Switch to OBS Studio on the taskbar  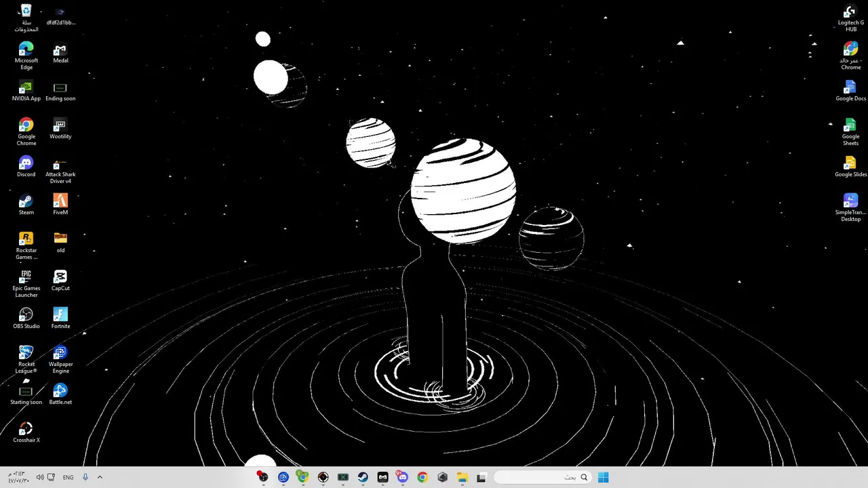[x=263, y=477]
